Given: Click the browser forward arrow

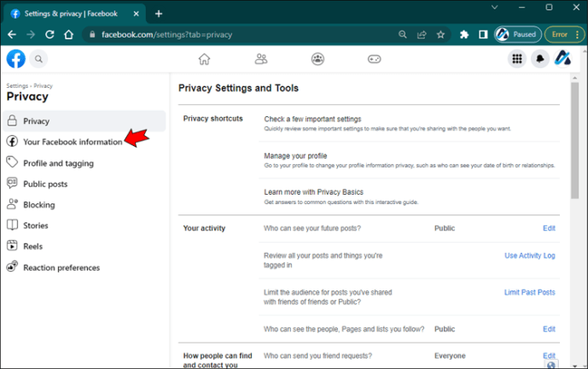Looking at the screenshot, I should (31, 34).
